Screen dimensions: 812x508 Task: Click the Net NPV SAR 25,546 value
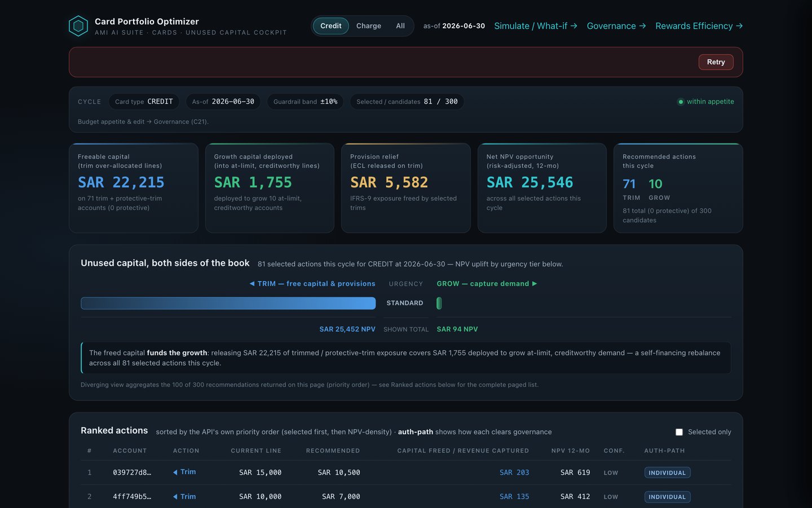coord(530,182)
